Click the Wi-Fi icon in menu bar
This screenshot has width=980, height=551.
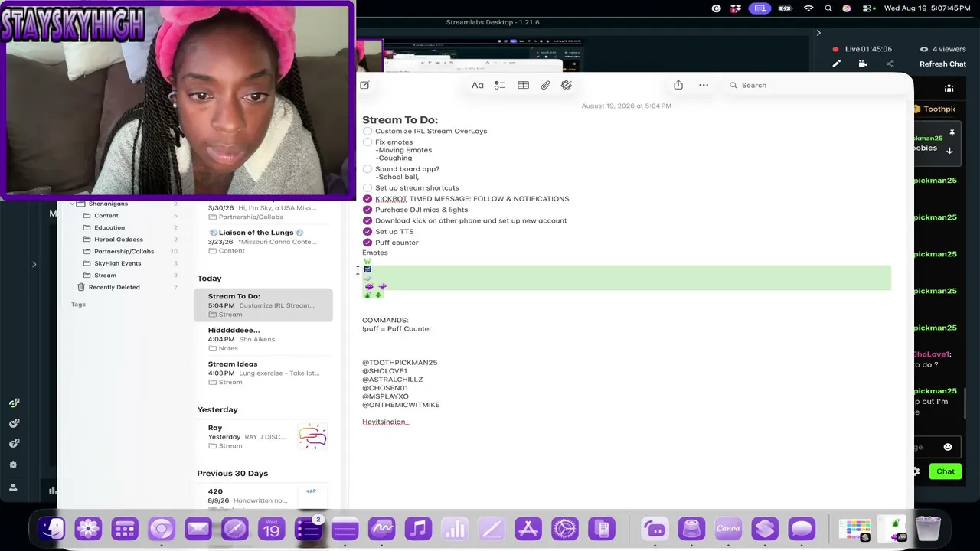tap(808, 8)
